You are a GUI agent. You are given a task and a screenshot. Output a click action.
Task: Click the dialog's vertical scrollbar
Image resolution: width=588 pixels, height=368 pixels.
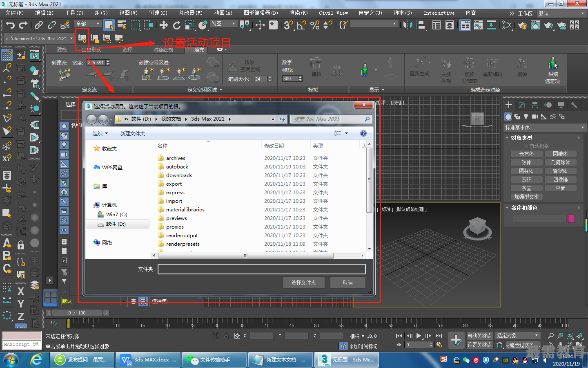tap(370, 196)
